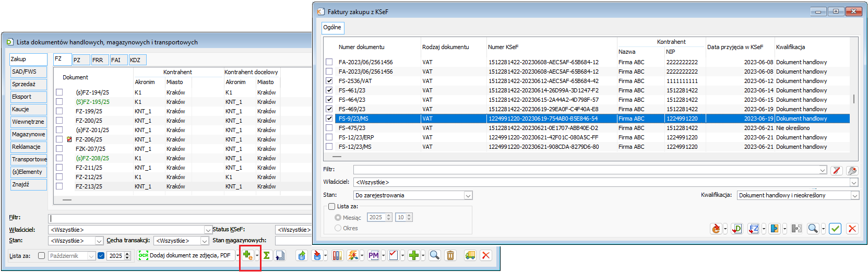Open the Stan 'Do zarejestrowania' dropdown

coord(468,195)
